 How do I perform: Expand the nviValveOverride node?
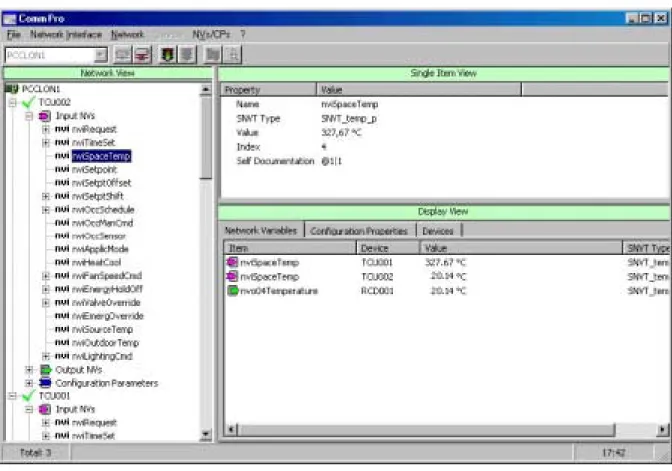[x=45, y=303]
